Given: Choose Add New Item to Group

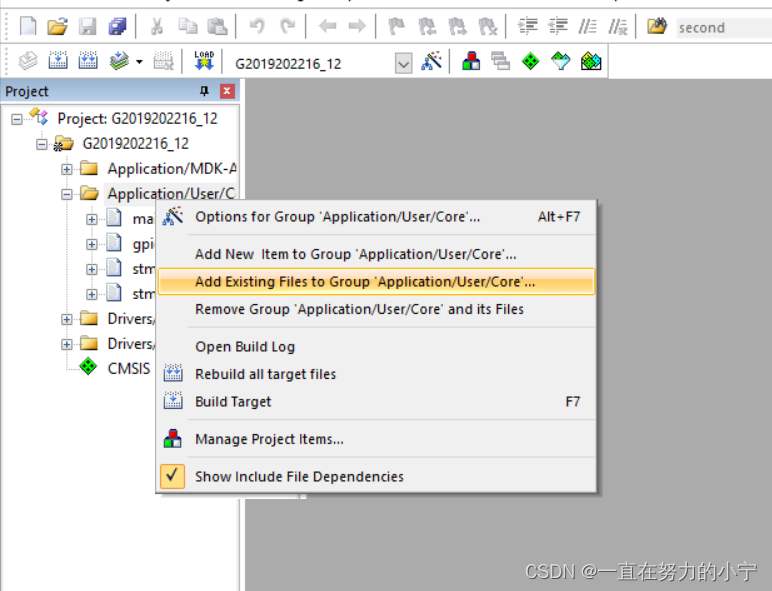Looking at the screenshot, I should 377,254.
